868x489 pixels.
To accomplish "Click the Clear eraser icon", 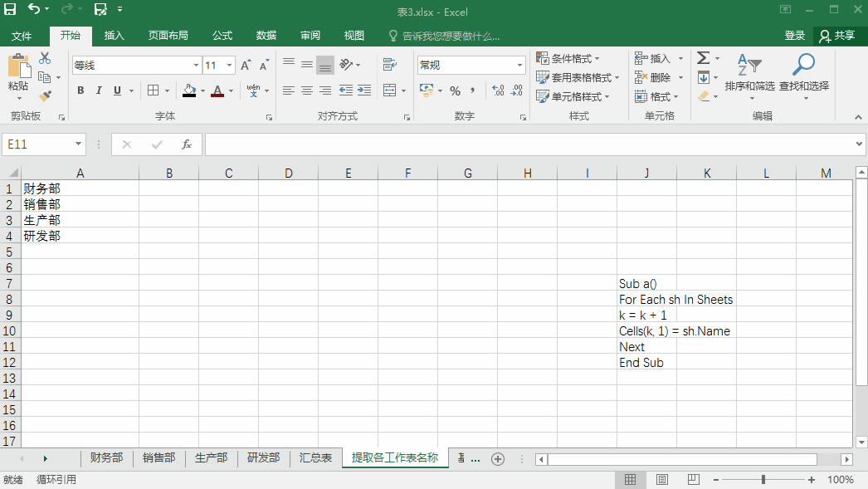I will (704, 96).
